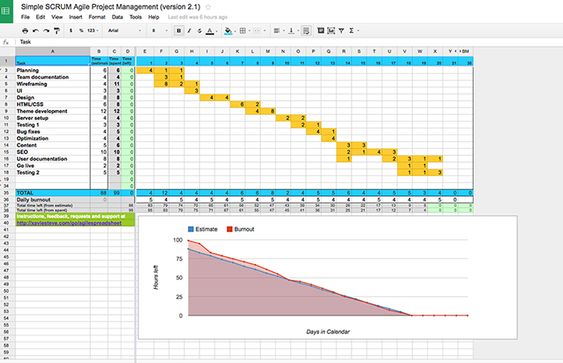Open the View menu
This screenshot has width=563, height=363.
[57, 17]
